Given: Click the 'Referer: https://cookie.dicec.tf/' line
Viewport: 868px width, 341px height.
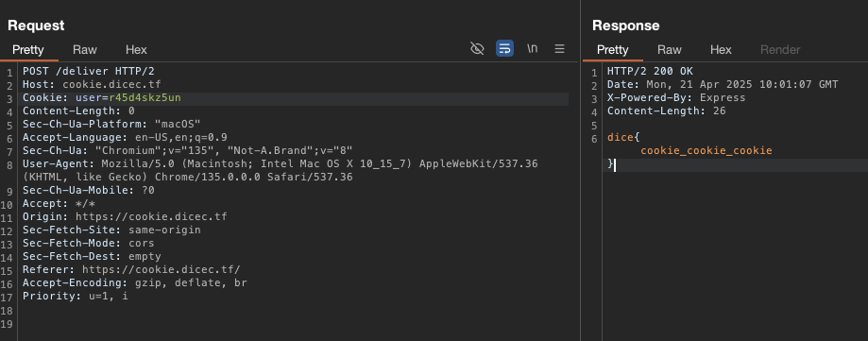Looking at the screenshot, I should tap(131, 269).
